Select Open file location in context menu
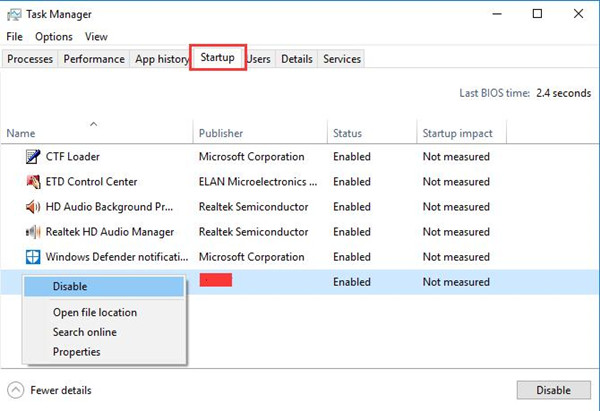 [x=95, y=313]
